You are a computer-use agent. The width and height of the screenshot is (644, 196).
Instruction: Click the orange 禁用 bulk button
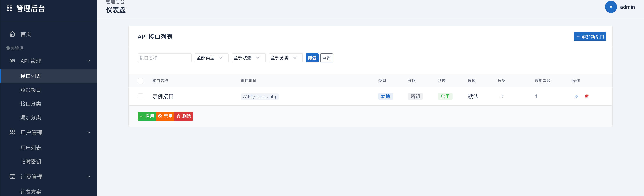165,116
